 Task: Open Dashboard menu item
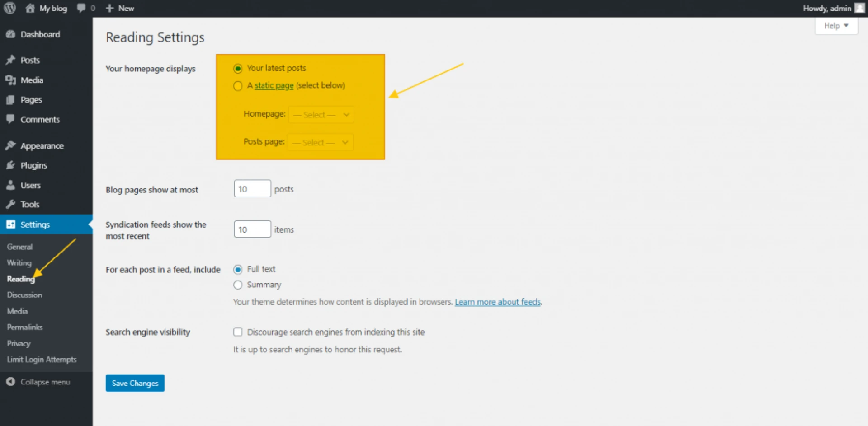click(x=40, y=34)
